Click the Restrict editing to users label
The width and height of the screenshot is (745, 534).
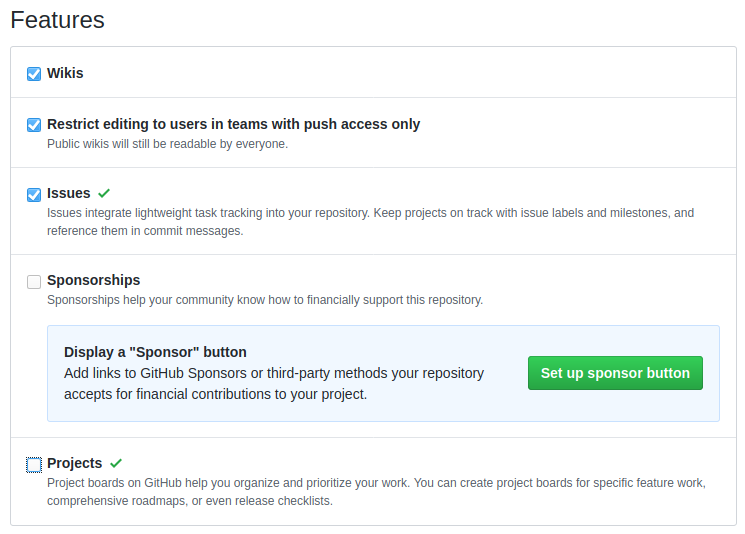click(x=233, y=124)
